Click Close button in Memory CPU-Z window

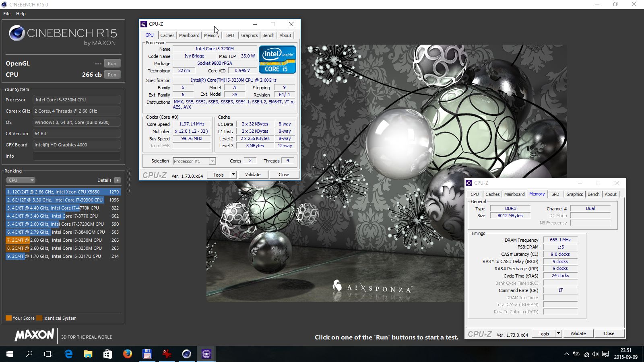tap(609, 333)
